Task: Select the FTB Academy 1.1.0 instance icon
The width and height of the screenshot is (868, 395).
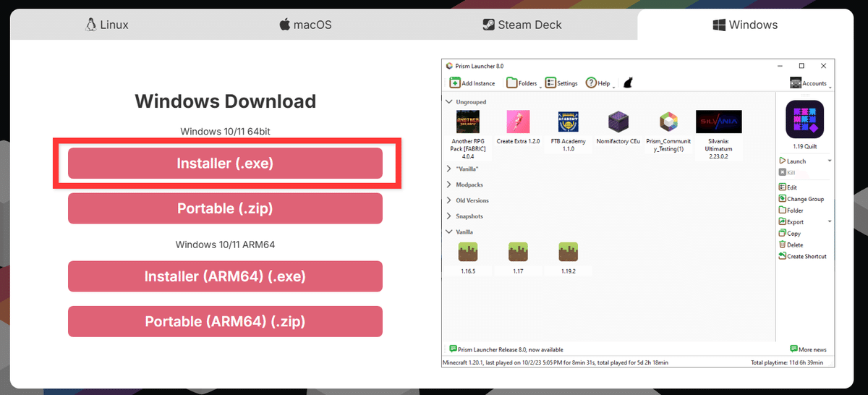Action: [568, 122]
